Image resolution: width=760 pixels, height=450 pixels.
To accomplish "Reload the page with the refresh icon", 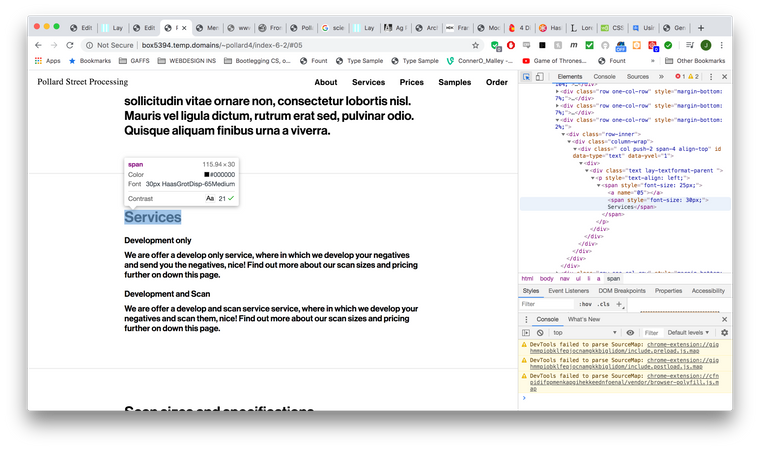I will (71, 45).
